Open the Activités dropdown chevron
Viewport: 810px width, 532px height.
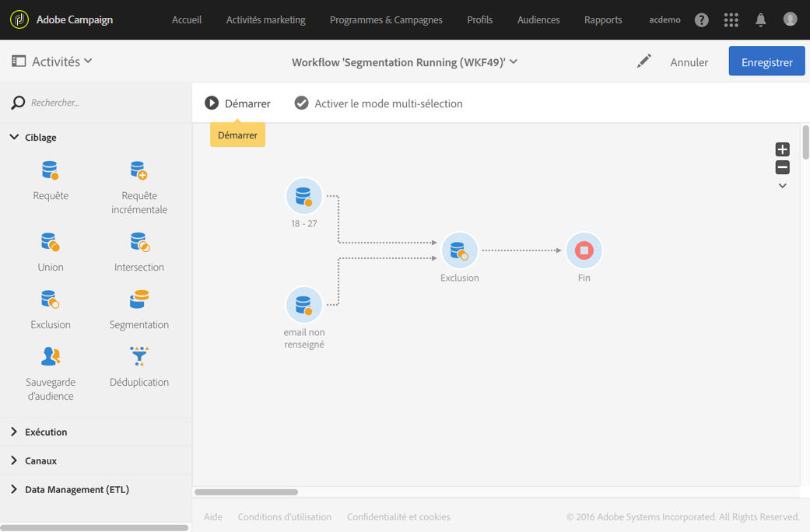point(89,61)
